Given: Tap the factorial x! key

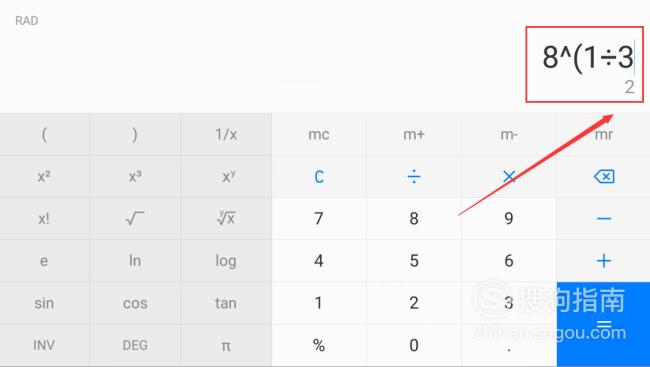Looking at the screenshot, I should coord(44,219).
